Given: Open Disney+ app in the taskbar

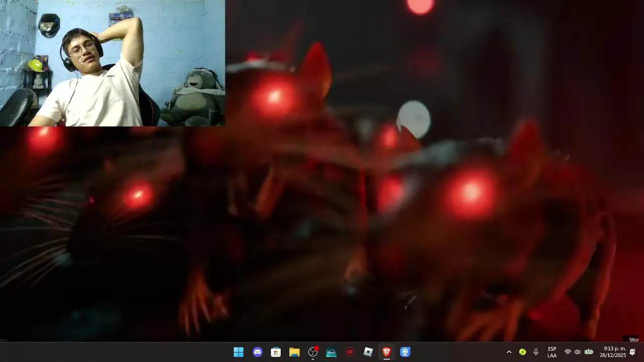Looking at the screenshot, I should [331, 352].
